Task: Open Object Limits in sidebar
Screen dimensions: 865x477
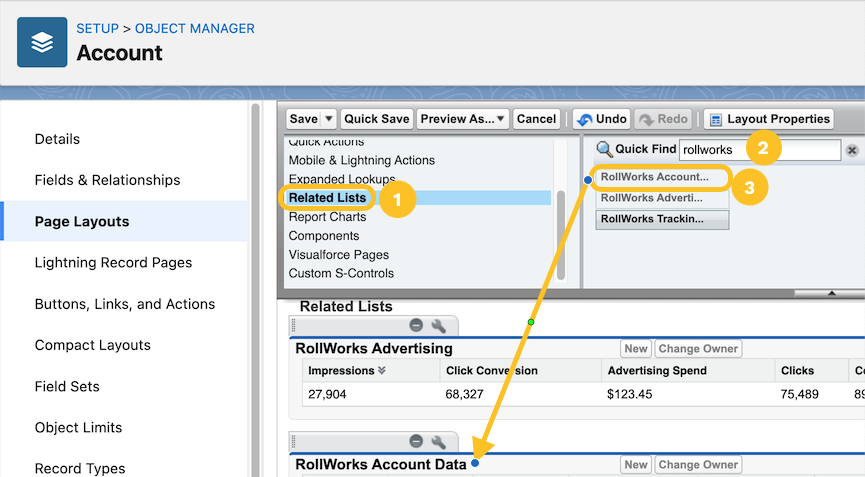Action: point(78,427)
